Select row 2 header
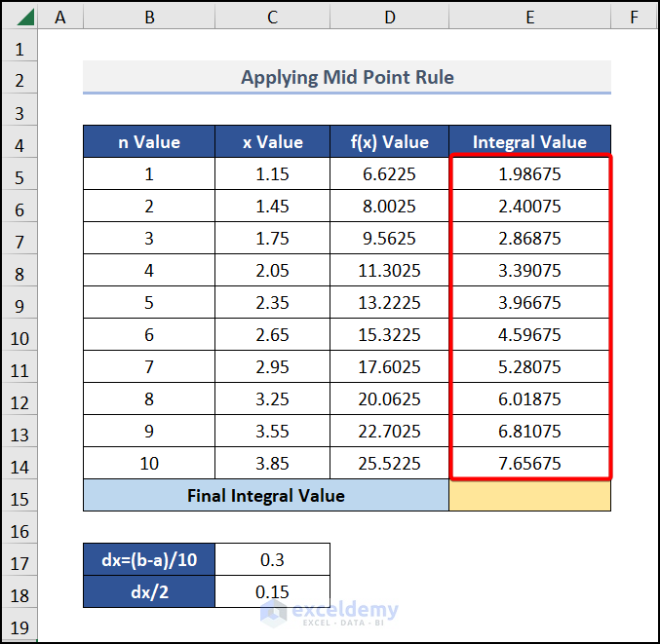 point(19,78)
